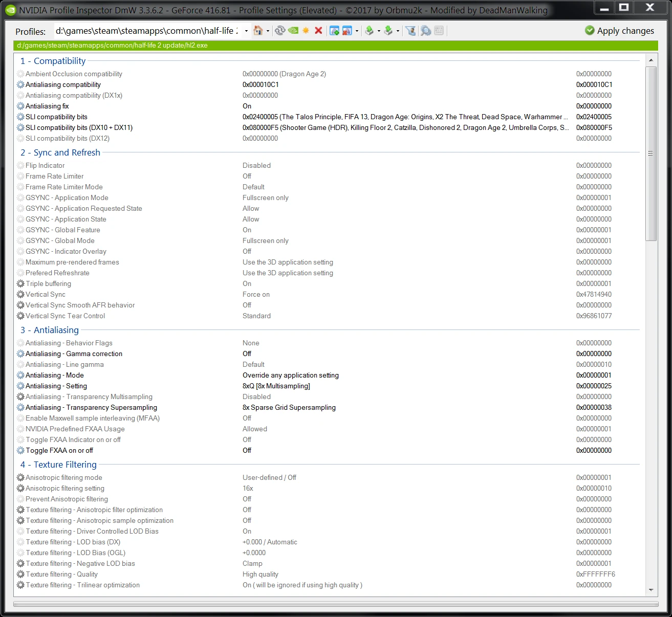The width and height of the screenshot is (672, 617).
Task: Click the gear icon beside Toggle FXAA on or off
Action: [x=20, y=450]
